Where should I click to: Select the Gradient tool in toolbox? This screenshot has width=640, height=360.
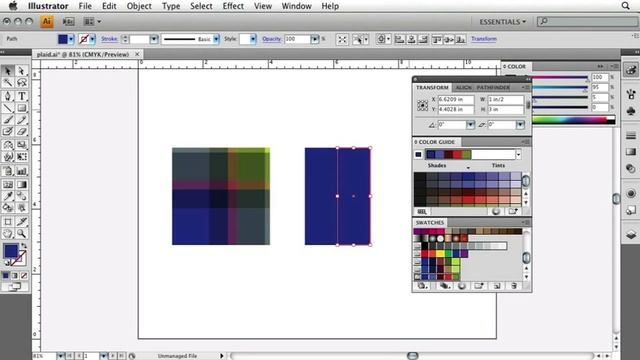tap(22, 184)
